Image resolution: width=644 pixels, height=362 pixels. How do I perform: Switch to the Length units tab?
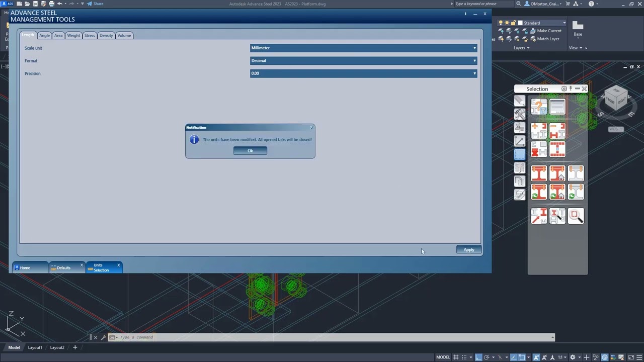click(x=28, y=35)
